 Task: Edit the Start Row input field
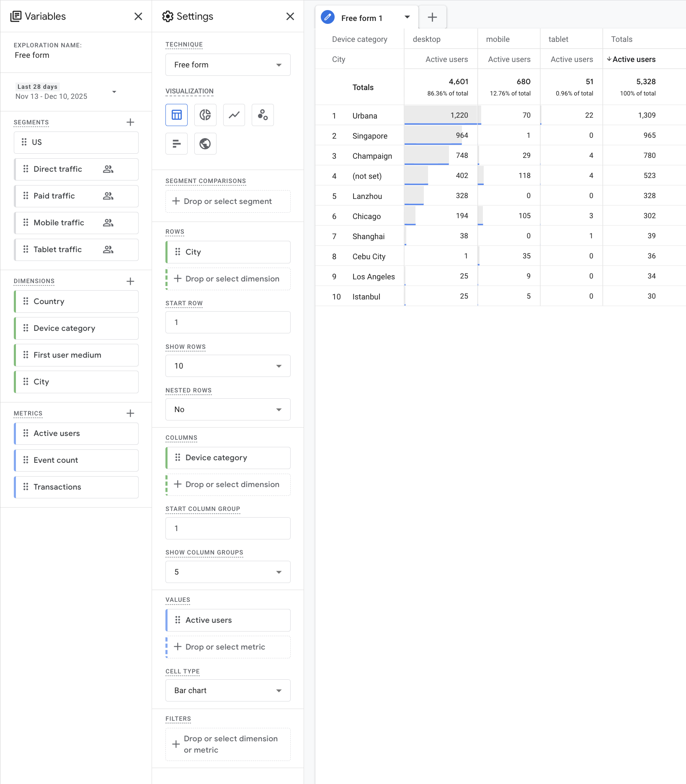228,322
